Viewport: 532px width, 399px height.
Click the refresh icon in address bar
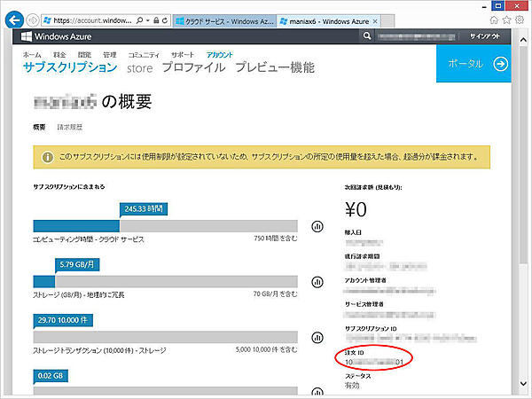point(166,20)
